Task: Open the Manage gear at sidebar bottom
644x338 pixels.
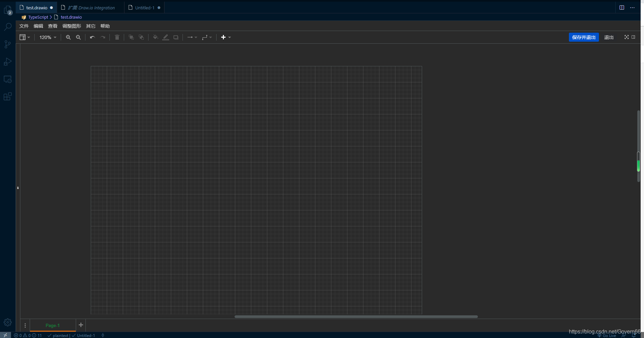Action: click(x=8, y=322)
